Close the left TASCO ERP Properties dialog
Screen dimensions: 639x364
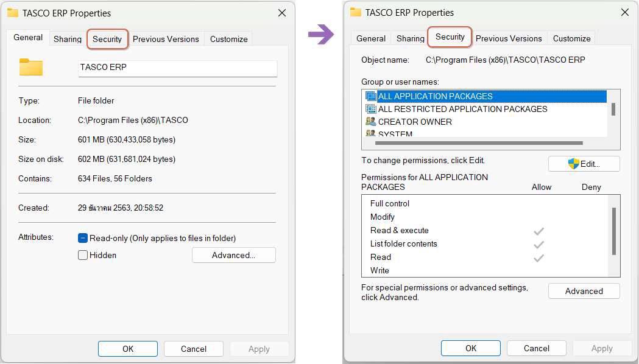(x=281, y=13)
